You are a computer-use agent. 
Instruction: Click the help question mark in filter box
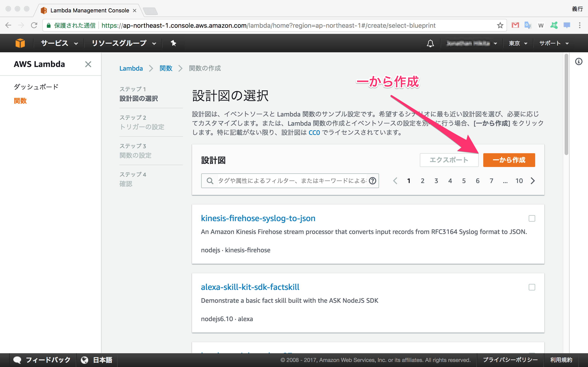(x=372, y=181)
